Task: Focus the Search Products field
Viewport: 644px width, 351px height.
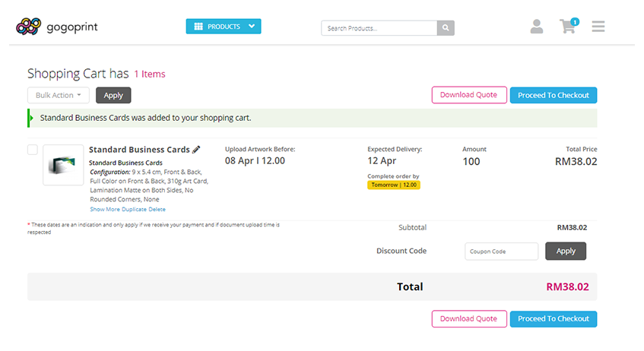Action: tap(379, 28)
